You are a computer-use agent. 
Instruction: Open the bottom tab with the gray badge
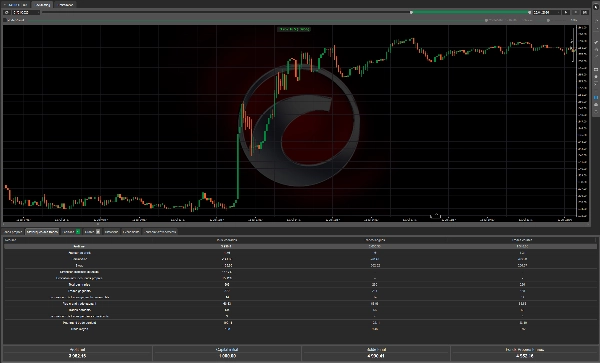point(92,231)
